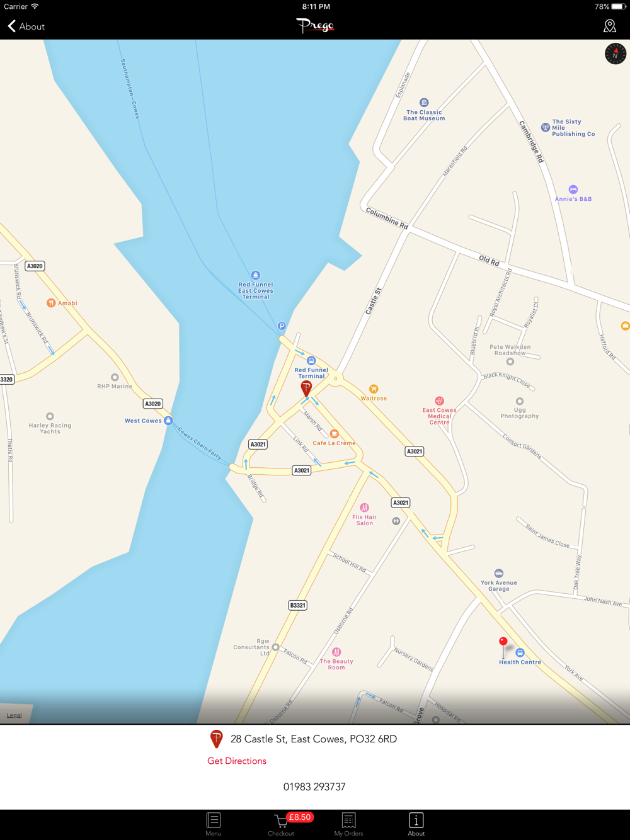630x840 pixels.
Task: Tap the address 28 Castle St, East Cowes
Action: tap(314, 739)
